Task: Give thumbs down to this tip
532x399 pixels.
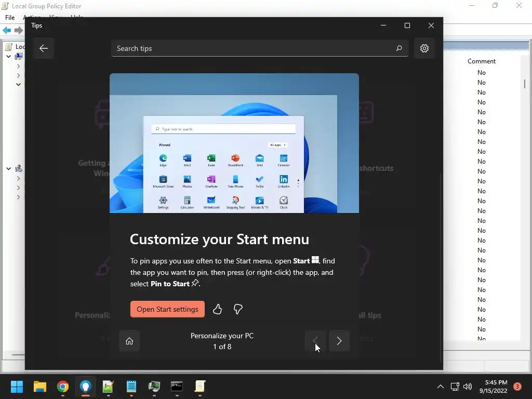Action: [x=238, y=309]
